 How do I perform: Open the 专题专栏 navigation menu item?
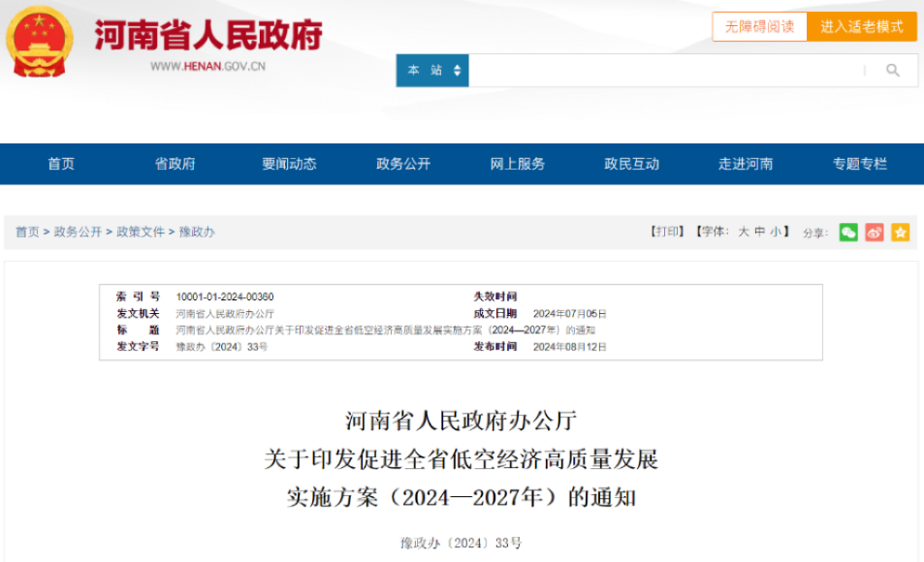point(860,164)
